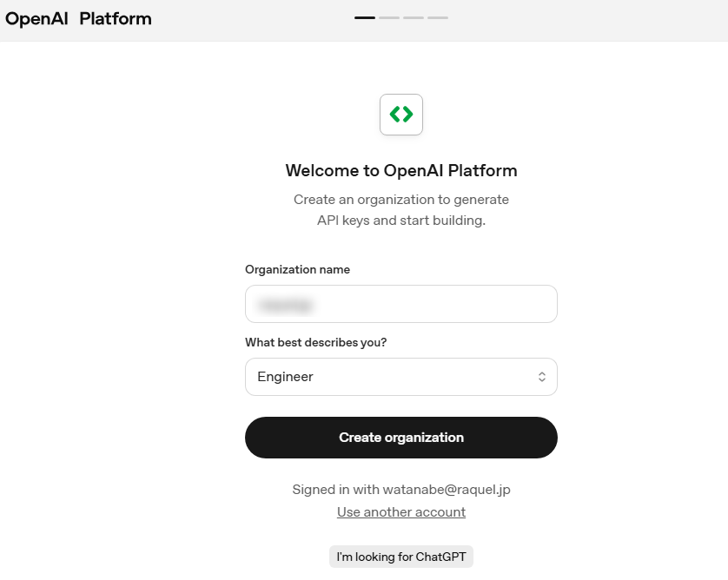Follow the Use another account link
728x580 pixels.
[x=401, y=512]
